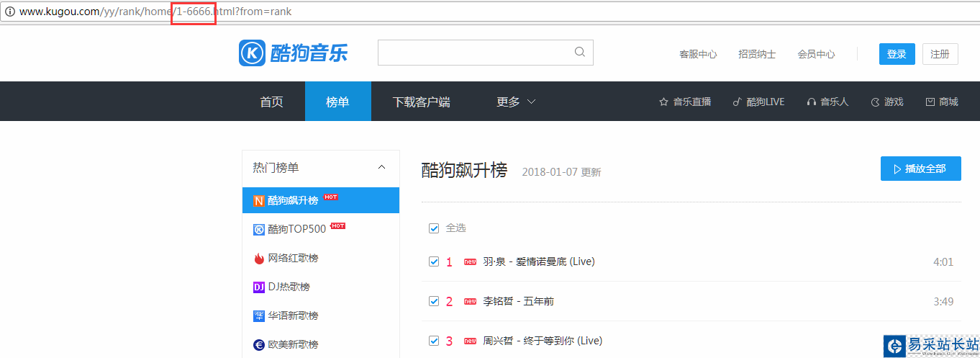Click the browser address bar URL
The height and width of the screenshot is (358, 980).
pos(155,12)
